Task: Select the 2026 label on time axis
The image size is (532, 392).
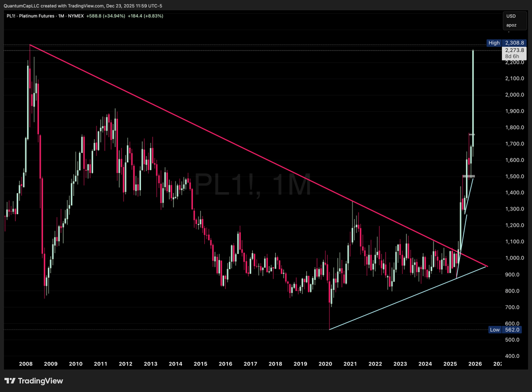Action: (x=475, y=364)
